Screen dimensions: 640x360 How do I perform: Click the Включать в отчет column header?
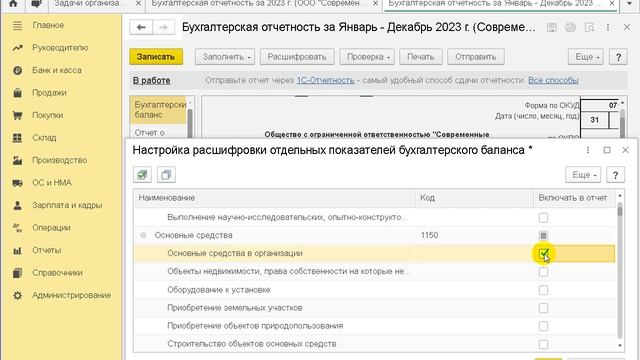click(x=574, y=198)
